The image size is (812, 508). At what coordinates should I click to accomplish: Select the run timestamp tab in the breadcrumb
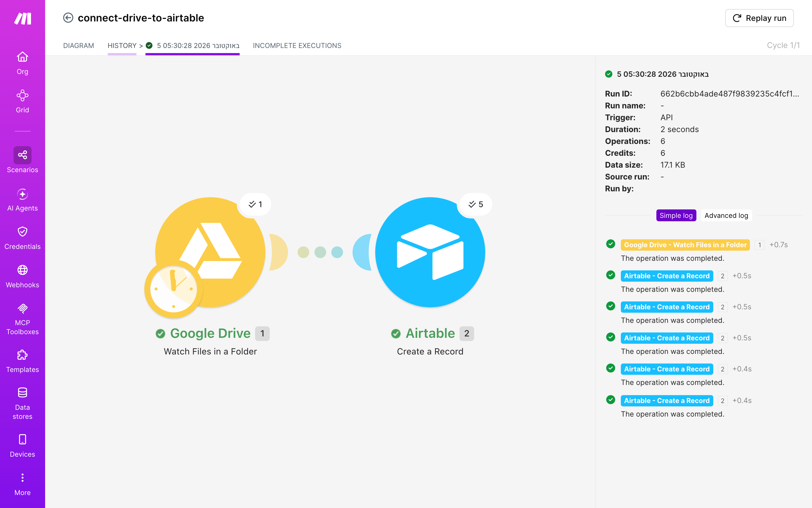coord(193,45)
